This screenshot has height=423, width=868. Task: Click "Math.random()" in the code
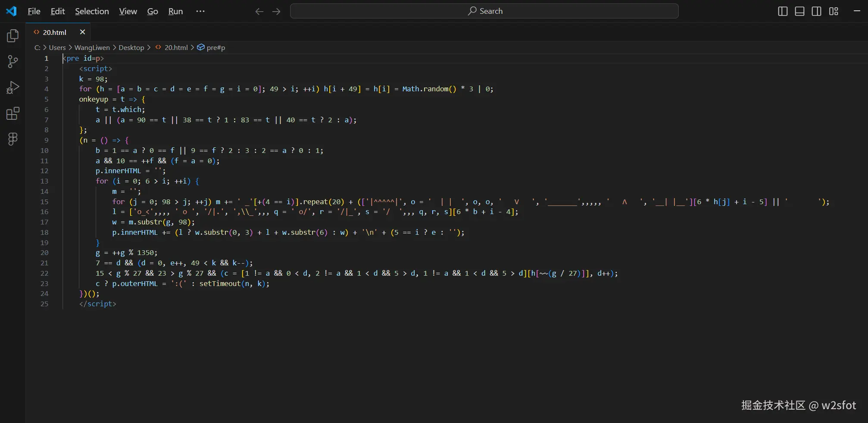coord(429,89)
